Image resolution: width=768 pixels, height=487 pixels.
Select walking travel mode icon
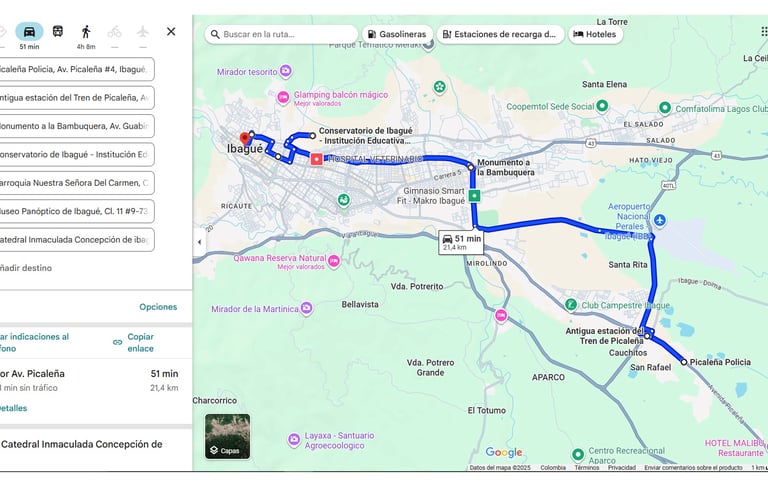[86, 32]
